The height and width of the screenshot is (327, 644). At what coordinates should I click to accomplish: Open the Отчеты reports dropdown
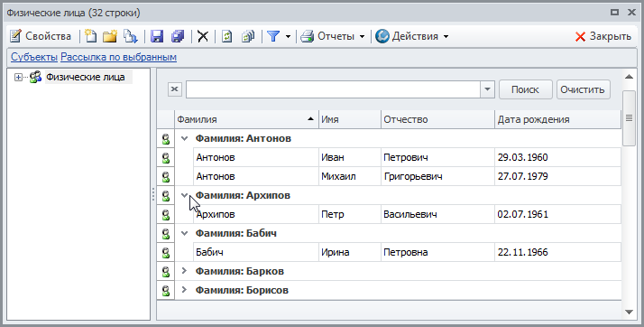click(x=332, y=36)
